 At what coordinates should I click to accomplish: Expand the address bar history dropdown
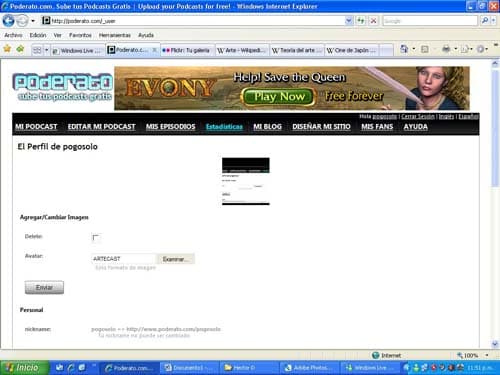[349, 21]
